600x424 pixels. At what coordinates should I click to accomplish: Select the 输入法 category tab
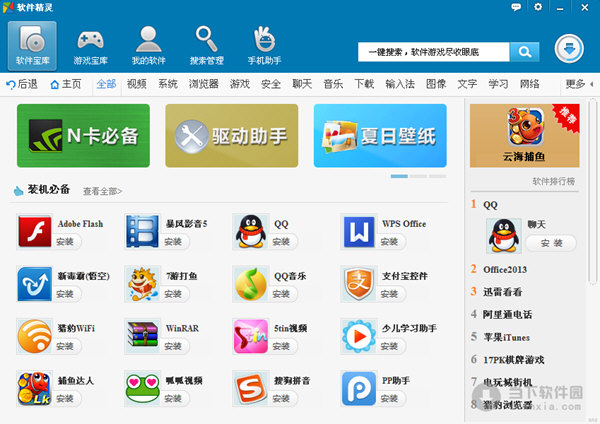[400, 84]
